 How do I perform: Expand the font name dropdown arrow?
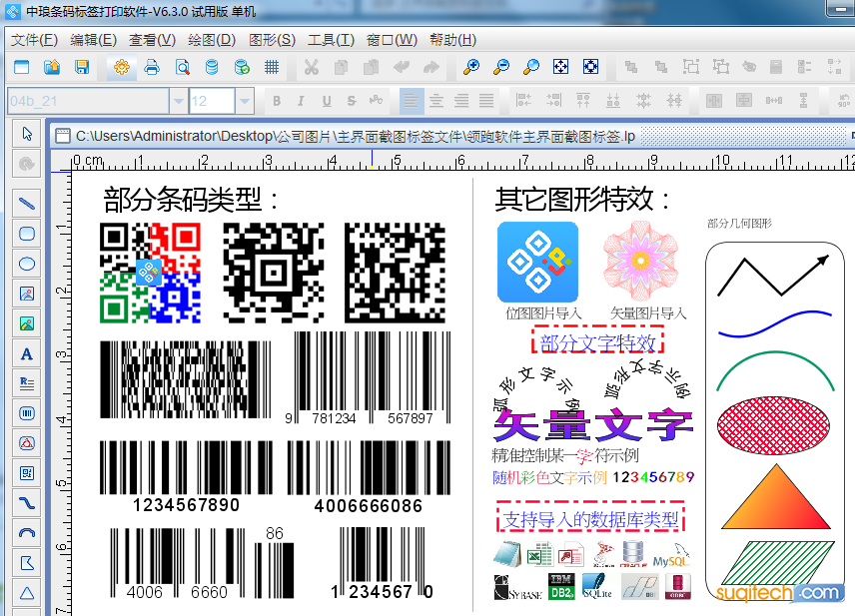(179, 101)
